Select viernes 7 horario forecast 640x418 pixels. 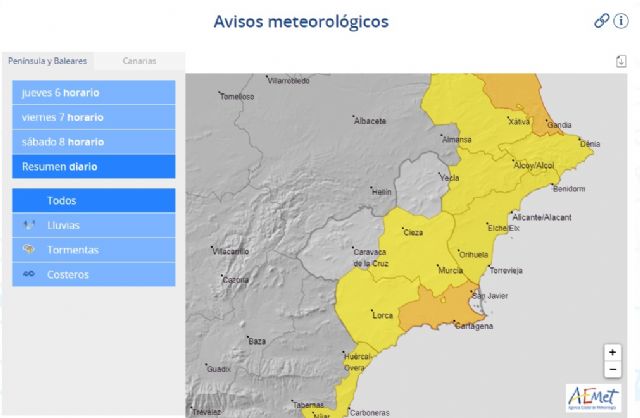pyautogui.click(x=93, y=117)
